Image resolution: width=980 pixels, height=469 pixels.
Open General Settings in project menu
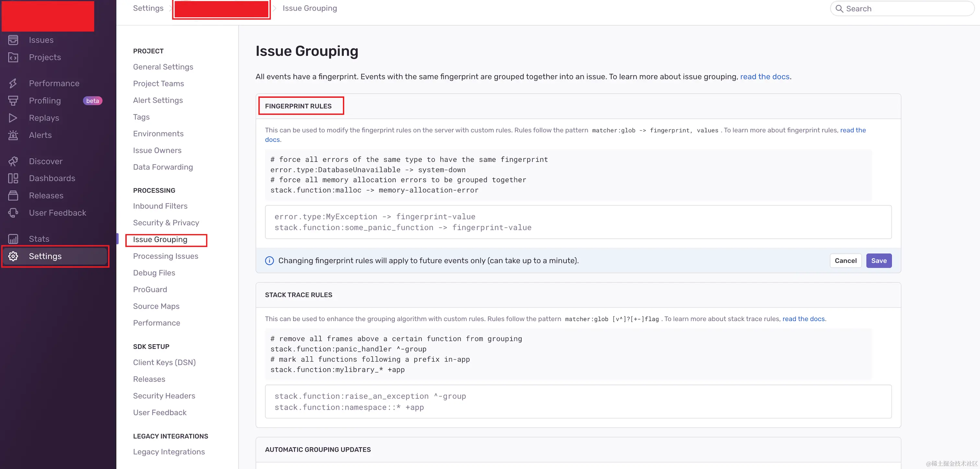163,67
